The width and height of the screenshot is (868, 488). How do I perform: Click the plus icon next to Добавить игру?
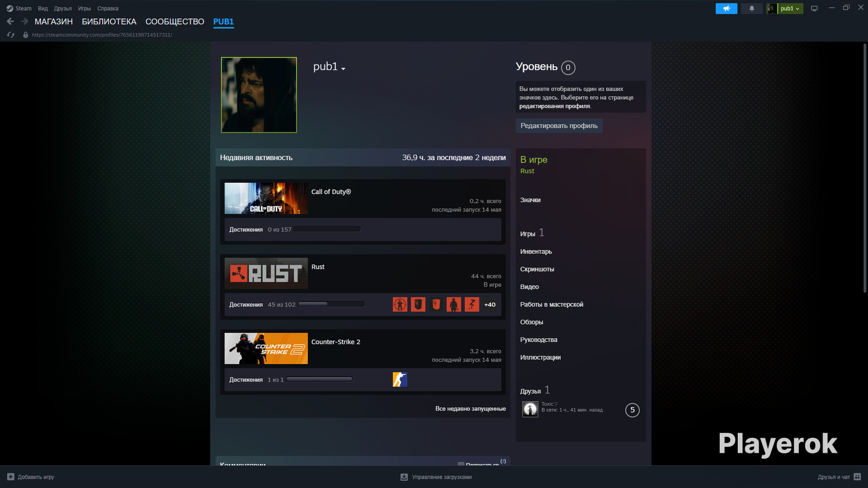pos(11,477)
